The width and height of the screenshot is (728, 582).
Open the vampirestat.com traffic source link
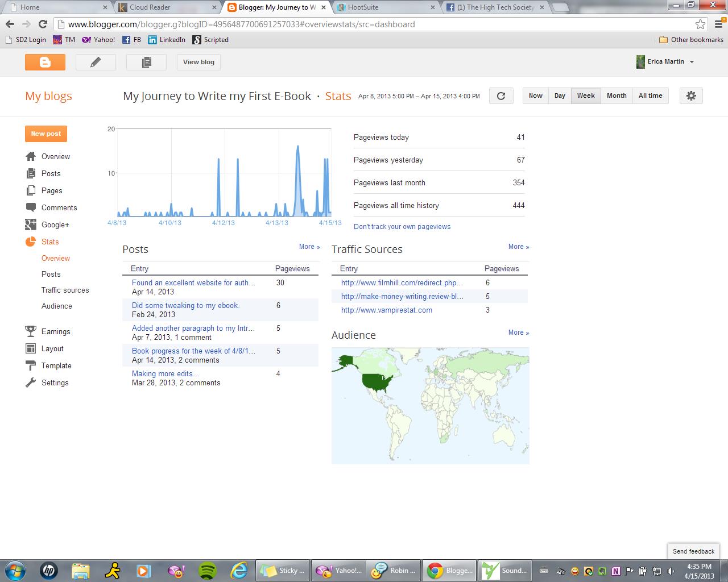tap(387, 310)
